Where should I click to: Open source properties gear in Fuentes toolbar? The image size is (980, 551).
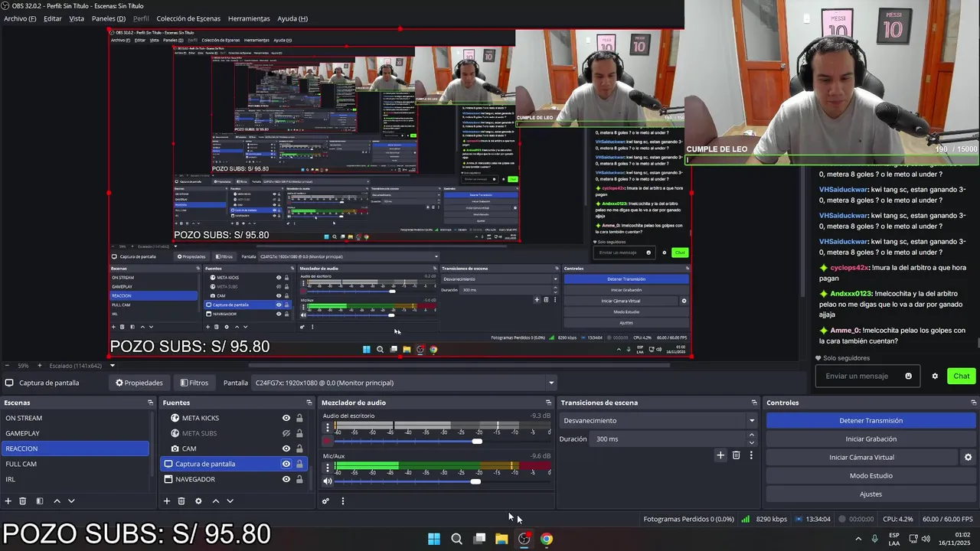[x=198, y=501]
